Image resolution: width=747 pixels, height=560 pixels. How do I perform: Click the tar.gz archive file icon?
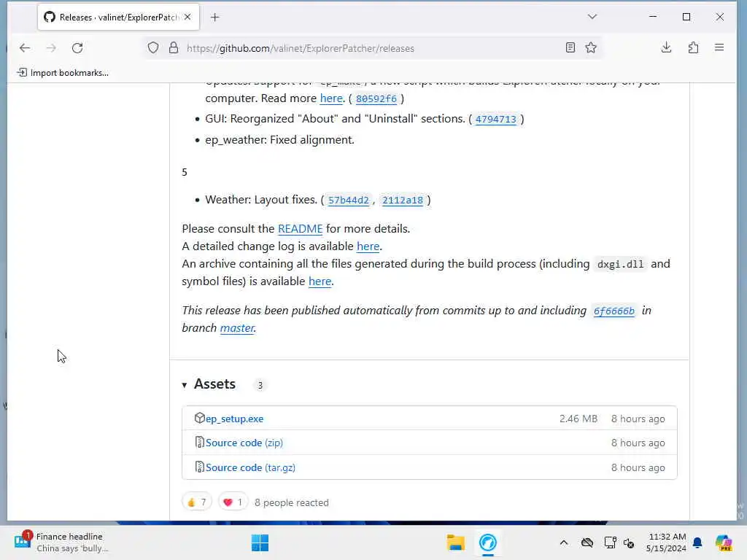point(200,467)
